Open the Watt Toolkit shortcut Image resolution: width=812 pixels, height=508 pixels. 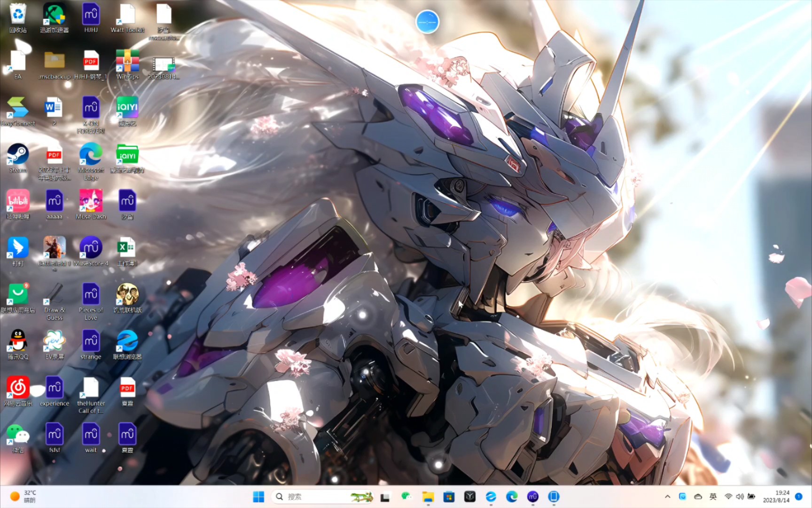coord(127,18)
